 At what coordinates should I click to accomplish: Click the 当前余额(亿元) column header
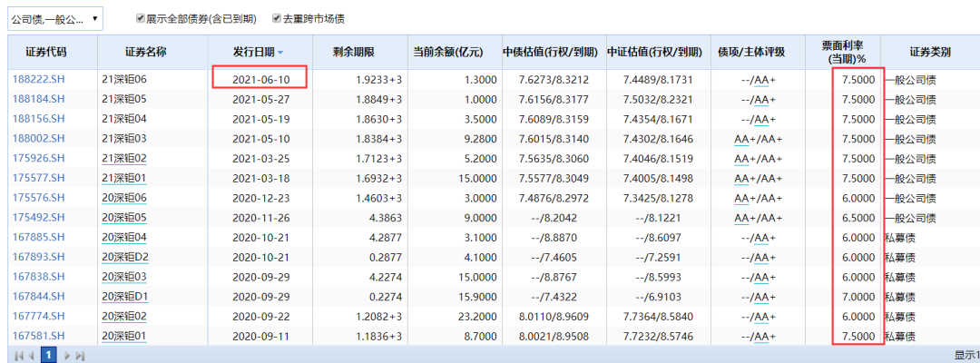(454, 53)
